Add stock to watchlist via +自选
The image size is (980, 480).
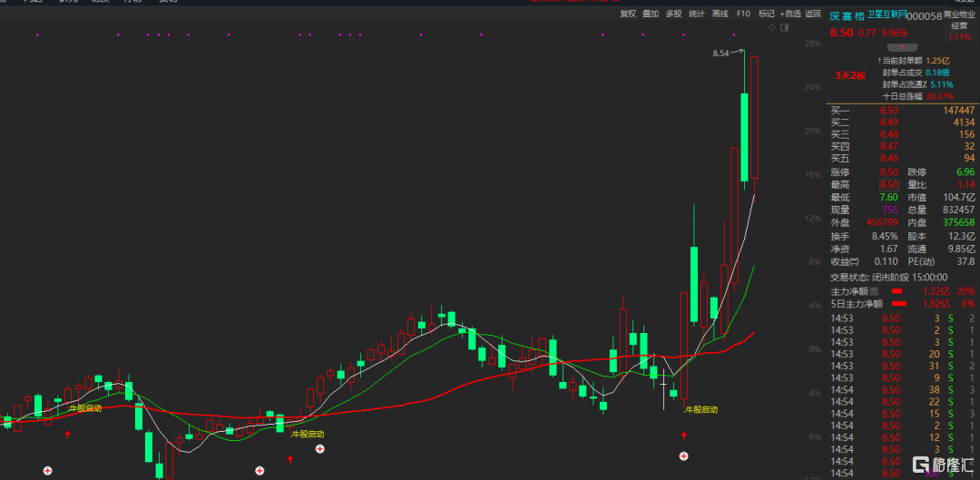[790, 14]
